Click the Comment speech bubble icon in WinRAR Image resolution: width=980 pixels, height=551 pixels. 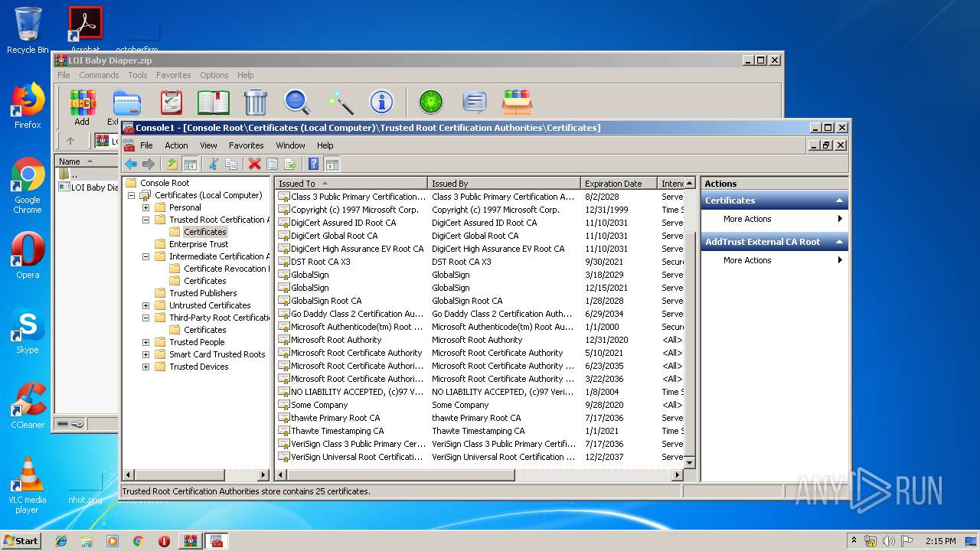(475, 102)
